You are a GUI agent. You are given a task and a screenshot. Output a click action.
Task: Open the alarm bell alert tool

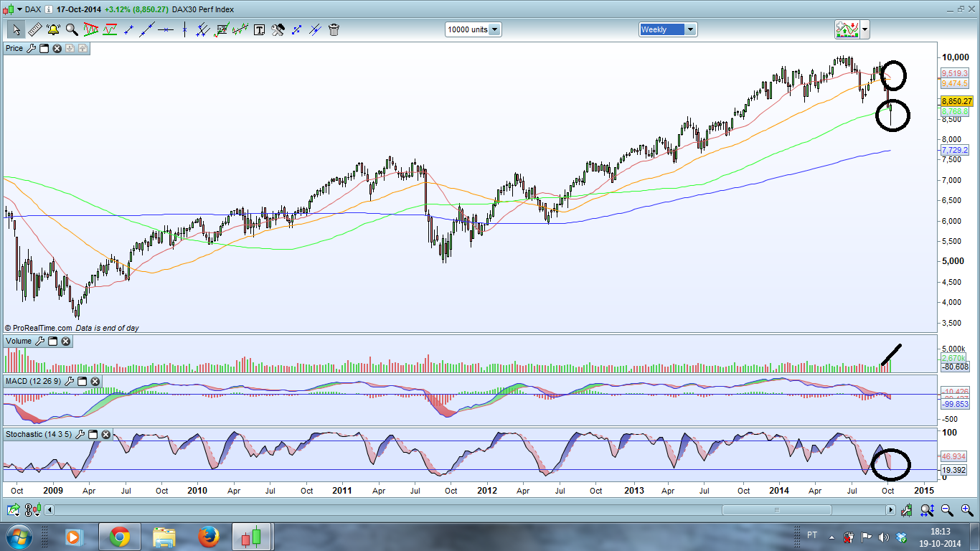53,29
